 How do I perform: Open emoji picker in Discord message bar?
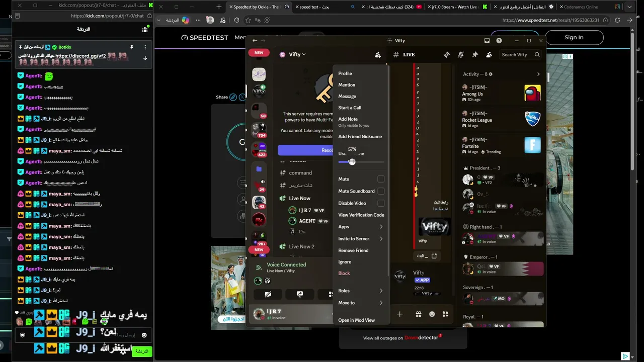pos(432,314)
